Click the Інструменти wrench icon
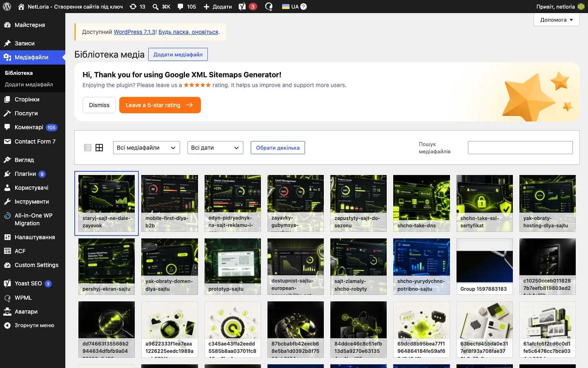The width and height of the screenshot is (588, 368). tap(7, 202)
